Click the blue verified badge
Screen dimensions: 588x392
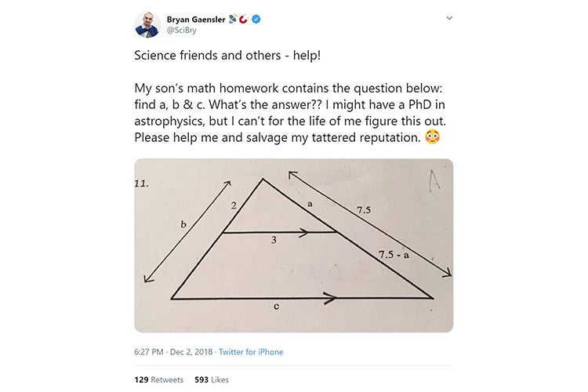[x=256, y=19]
